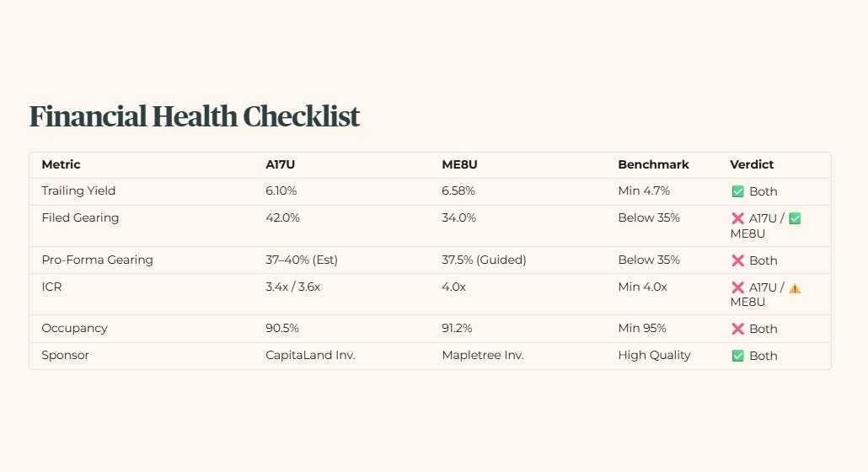Click the 42.0% filed gearing value
The image size is (868, 472).
(x=282, y=218)
